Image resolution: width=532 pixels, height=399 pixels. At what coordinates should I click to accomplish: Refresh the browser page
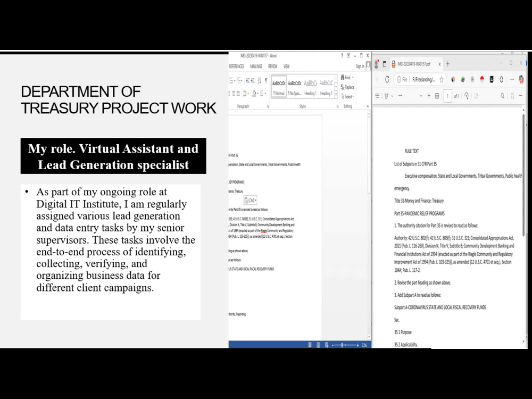click(387, 79)
